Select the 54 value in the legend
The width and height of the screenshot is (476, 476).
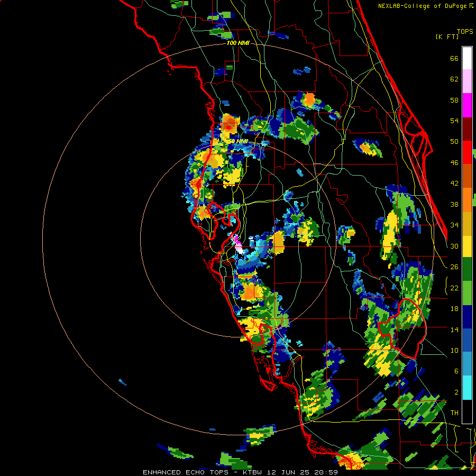point(454,121)
